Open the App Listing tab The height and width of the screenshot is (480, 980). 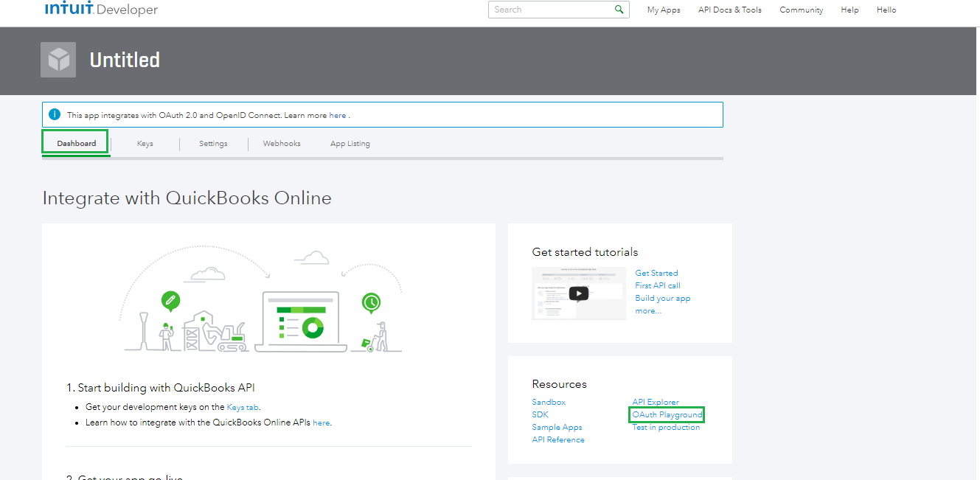point(350,144)
